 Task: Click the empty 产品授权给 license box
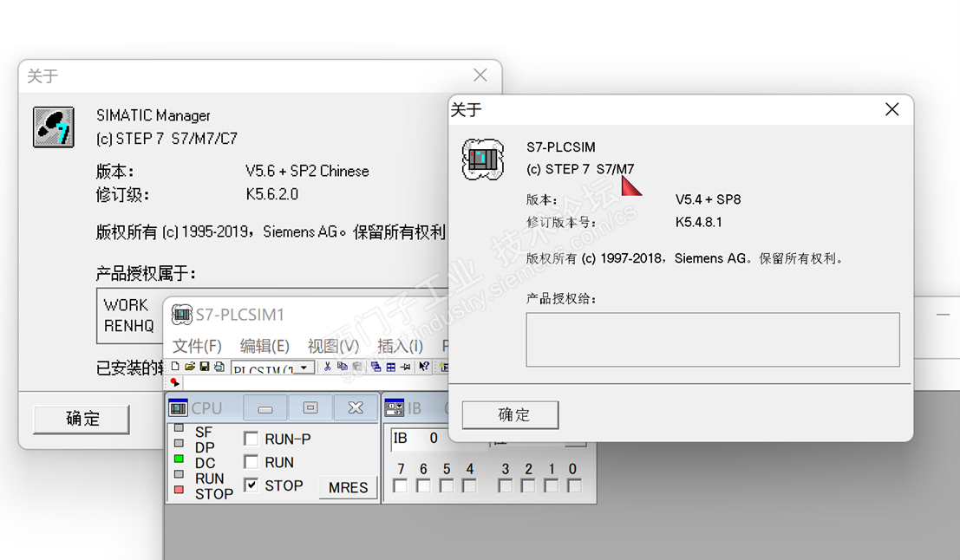(713, 340)
